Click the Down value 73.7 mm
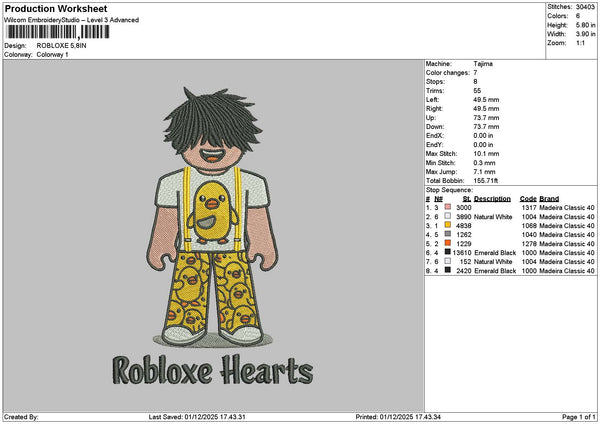The height and width of the screenshot is (424, 600). pos(486,127)
